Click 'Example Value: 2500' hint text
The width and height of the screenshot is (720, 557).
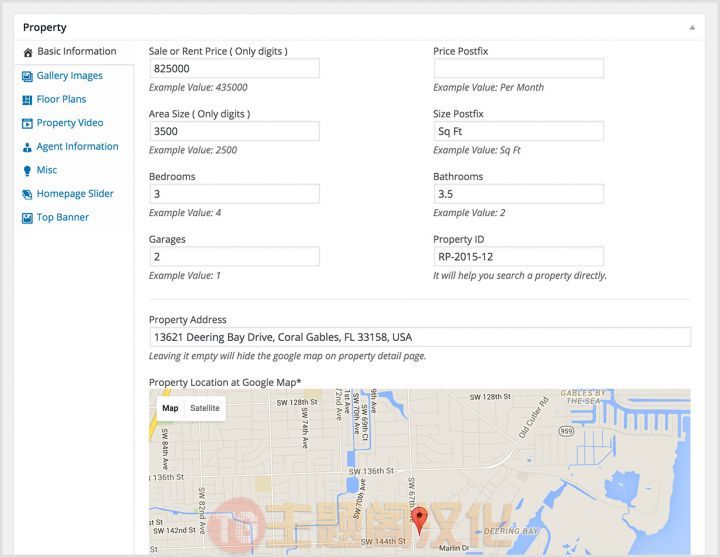(x=193, y=150)
